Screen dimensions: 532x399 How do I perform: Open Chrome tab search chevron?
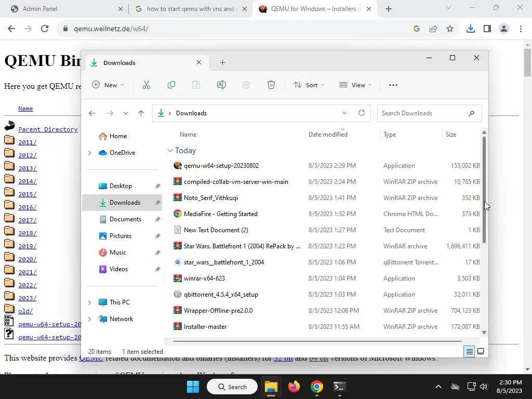pos(448,7)
